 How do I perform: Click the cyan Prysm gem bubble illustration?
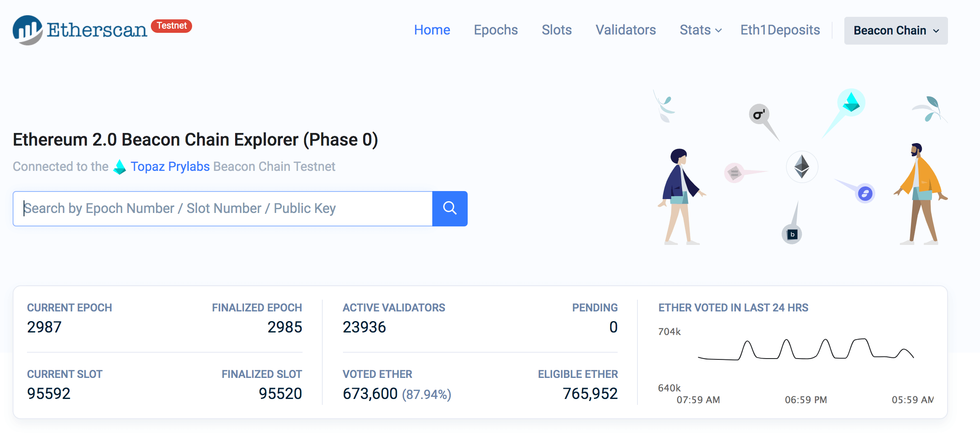[851, 102]
